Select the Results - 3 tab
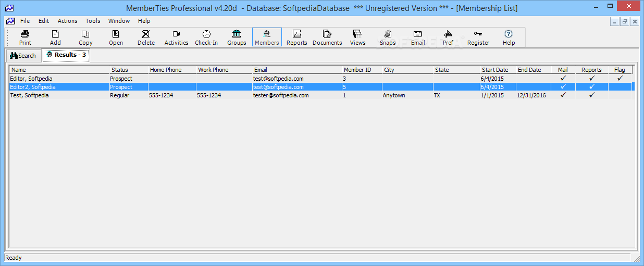This screenshot has width=644, height=266. [66, 55]
